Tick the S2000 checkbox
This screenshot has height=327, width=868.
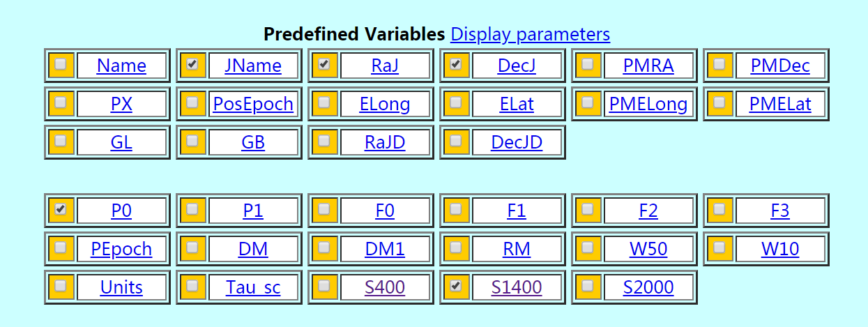click(588, 286)
